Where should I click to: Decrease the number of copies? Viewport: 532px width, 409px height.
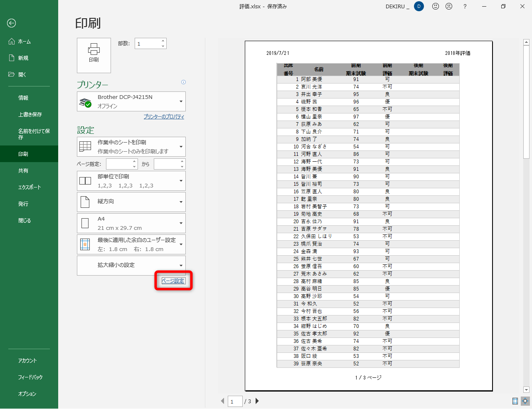[x=163, y=46]
